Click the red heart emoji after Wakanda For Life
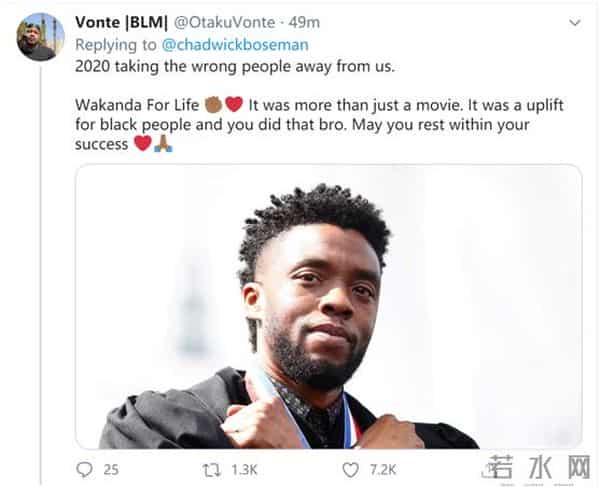This screenshot has width=600, height=487. 233,103
